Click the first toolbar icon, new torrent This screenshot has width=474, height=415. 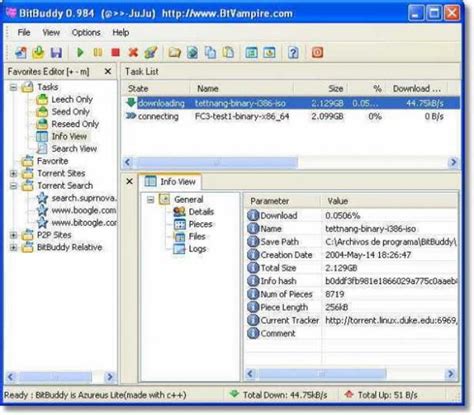point(21,53)
